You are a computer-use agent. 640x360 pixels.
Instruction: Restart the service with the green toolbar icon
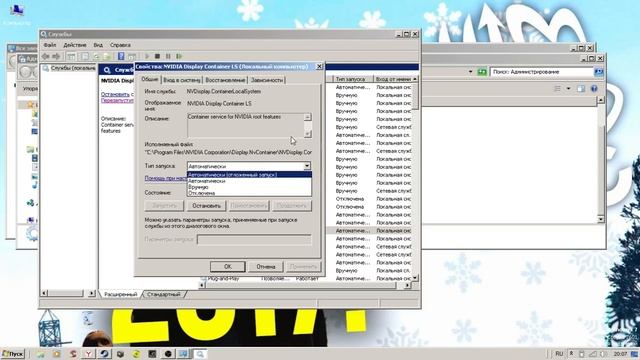(179, 56)
